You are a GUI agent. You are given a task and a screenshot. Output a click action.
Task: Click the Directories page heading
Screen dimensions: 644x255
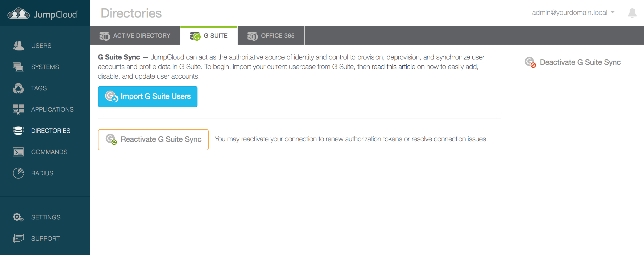pyautogui.click(x=131, y=13)
